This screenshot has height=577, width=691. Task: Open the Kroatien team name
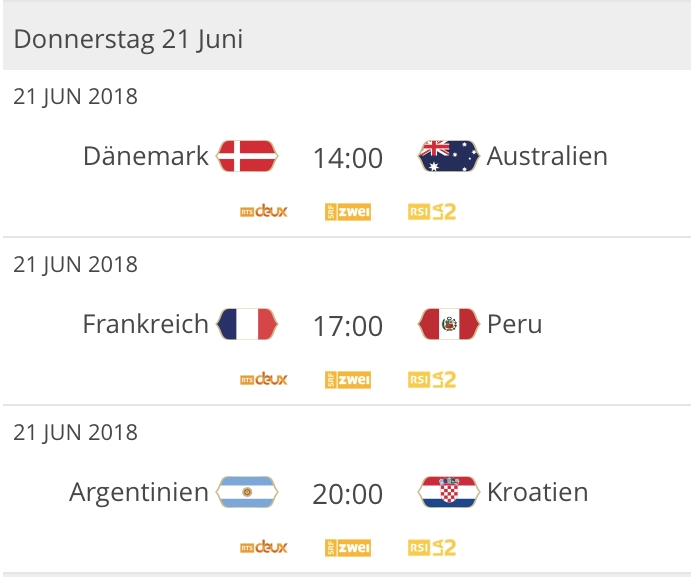point(538,492)
